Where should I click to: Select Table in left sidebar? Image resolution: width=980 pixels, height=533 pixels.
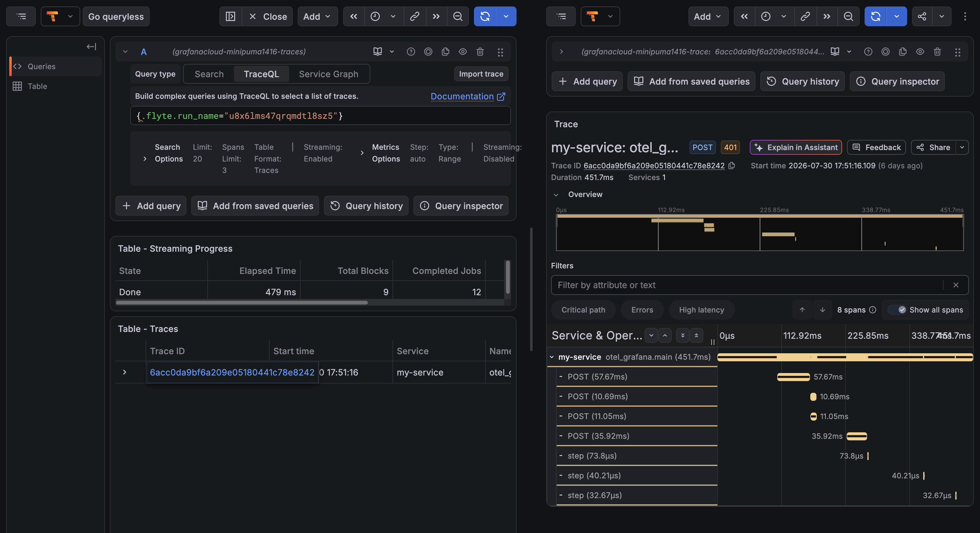pyautogui.click(x=56, y=86)
